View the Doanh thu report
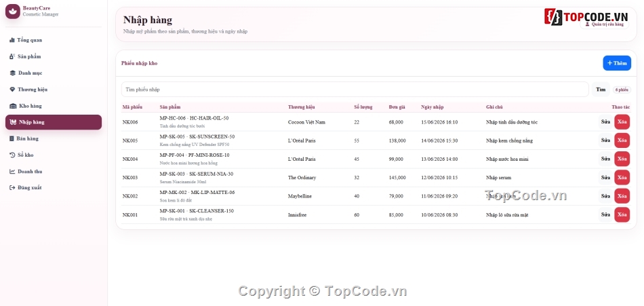 coord(54,172)
